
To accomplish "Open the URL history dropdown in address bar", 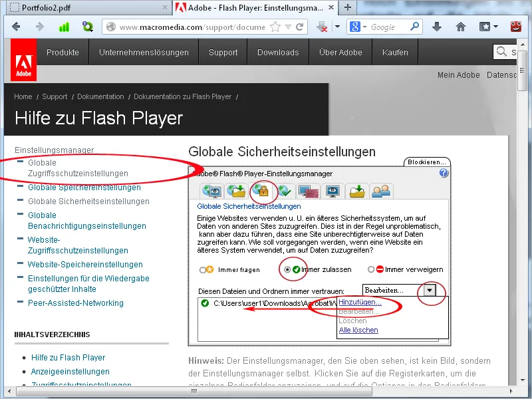I will pos(289,27).
